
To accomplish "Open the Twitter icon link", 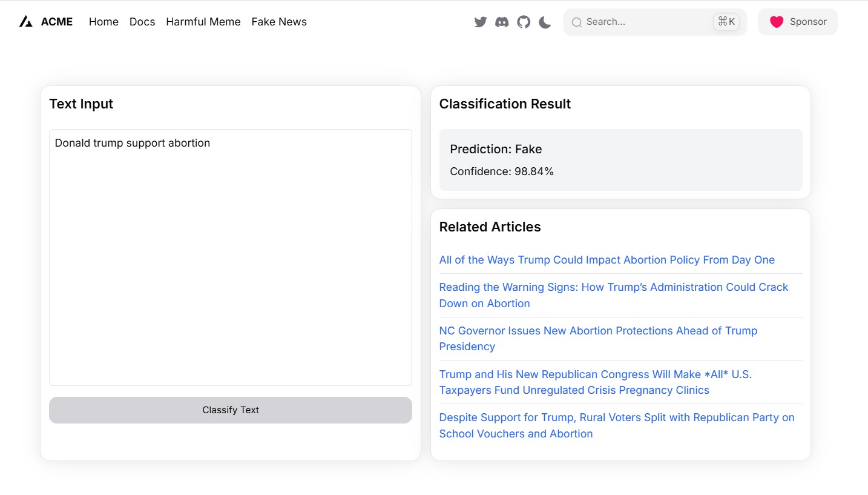I will pos(481,22).
